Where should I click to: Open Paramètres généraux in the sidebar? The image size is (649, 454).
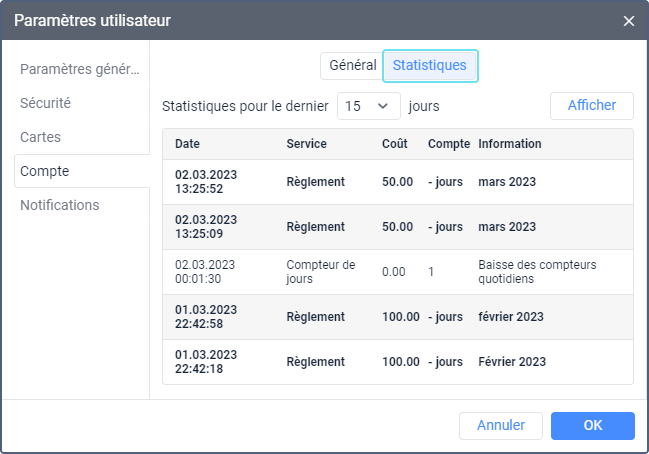point(80,69)
